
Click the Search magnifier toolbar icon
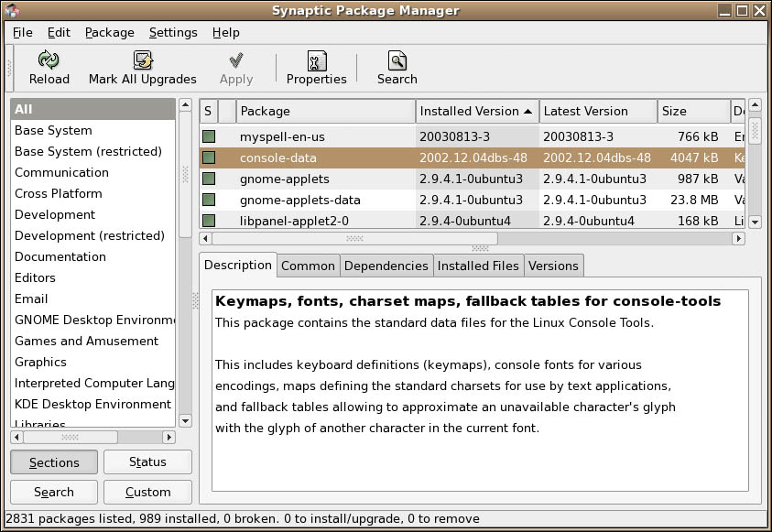pos(397,60)
